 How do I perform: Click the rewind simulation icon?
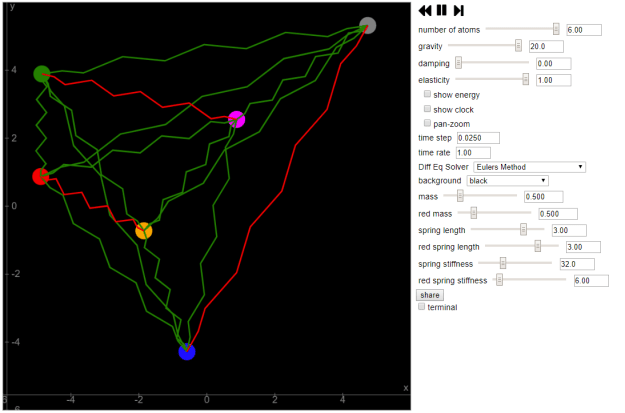click(425, 10)
